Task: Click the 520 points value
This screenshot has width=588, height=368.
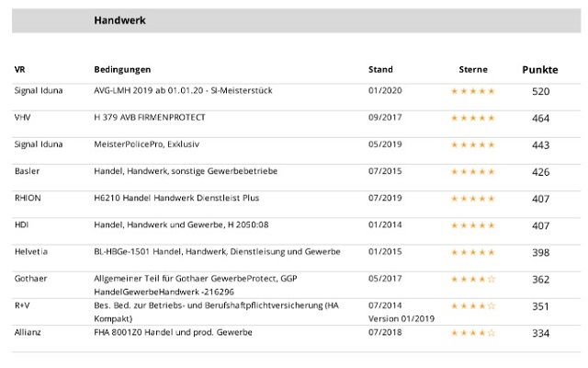Action: [x=540, y=91]
